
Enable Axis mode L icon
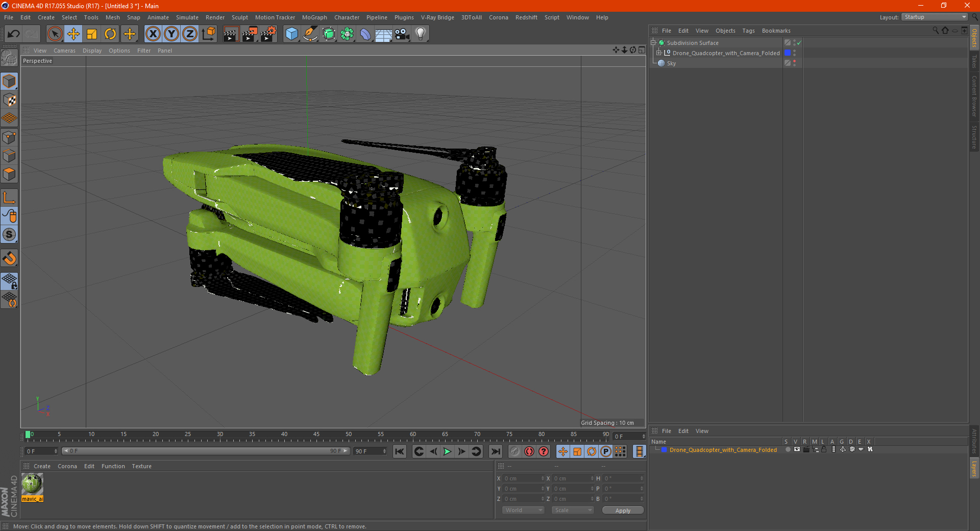tap(9, 198)
